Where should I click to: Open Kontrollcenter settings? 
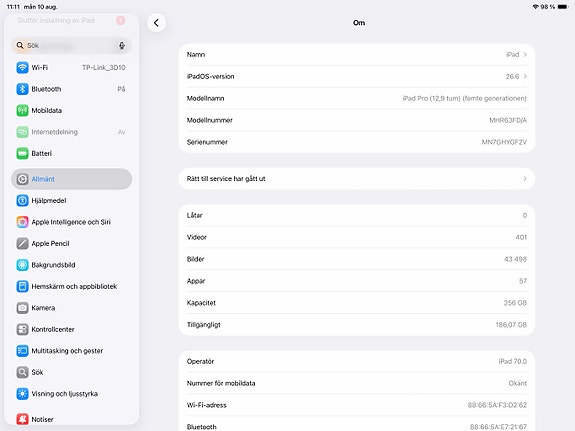(72, 329)
